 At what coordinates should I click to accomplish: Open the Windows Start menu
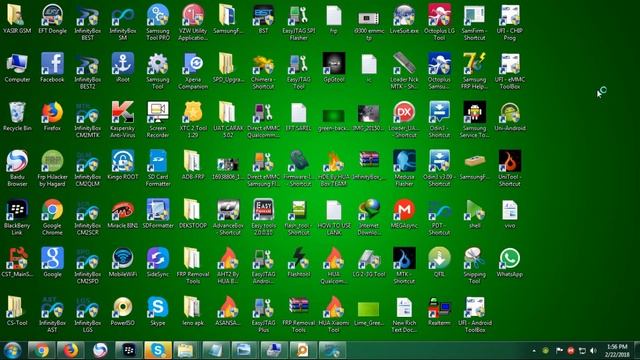click(12, 351)
